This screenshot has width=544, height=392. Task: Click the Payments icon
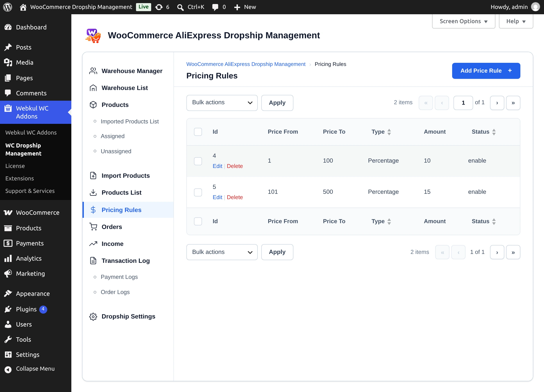tap(8, 243)
